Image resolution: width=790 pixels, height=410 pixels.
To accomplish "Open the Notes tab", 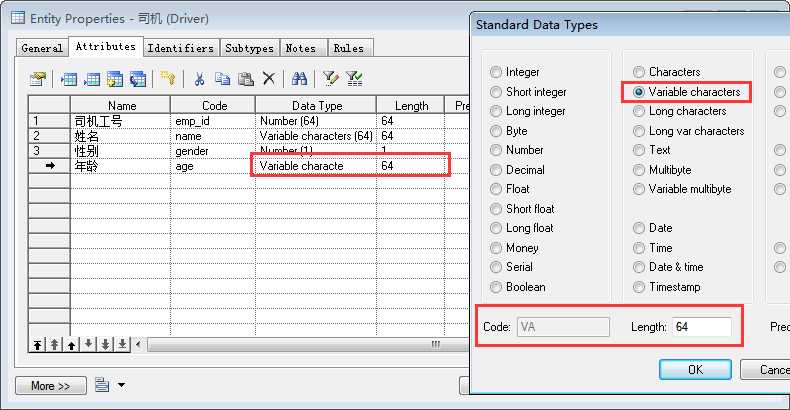I will click(x=301, y=48).
